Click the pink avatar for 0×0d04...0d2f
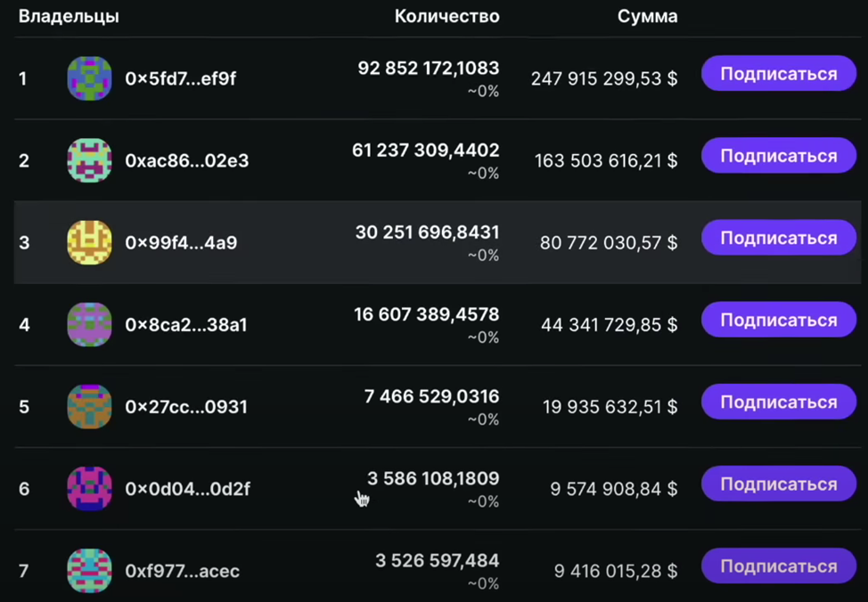The image size is (868, 602). pyautogui.click(x=89, y=489)
